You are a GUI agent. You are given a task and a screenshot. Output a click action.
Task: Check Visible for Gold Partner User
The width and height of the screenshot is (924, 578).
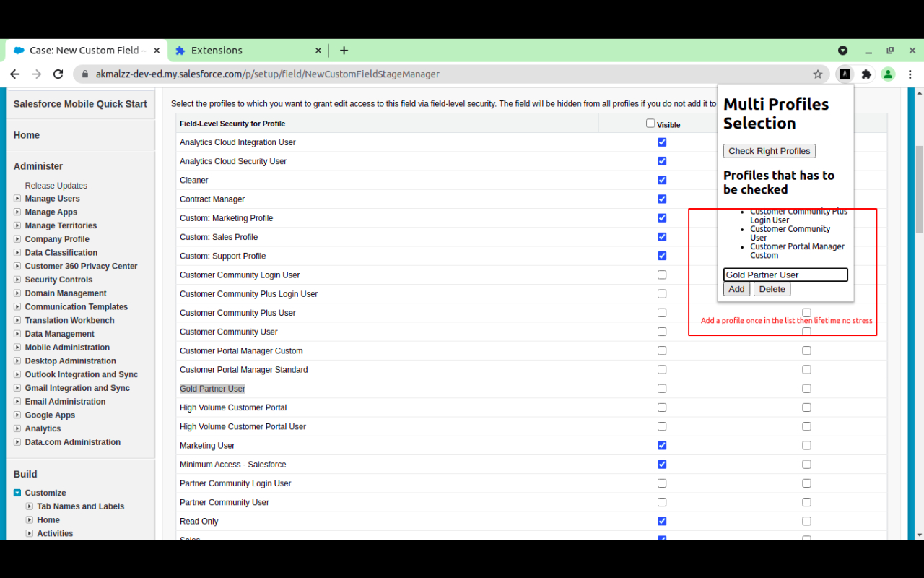662,388
